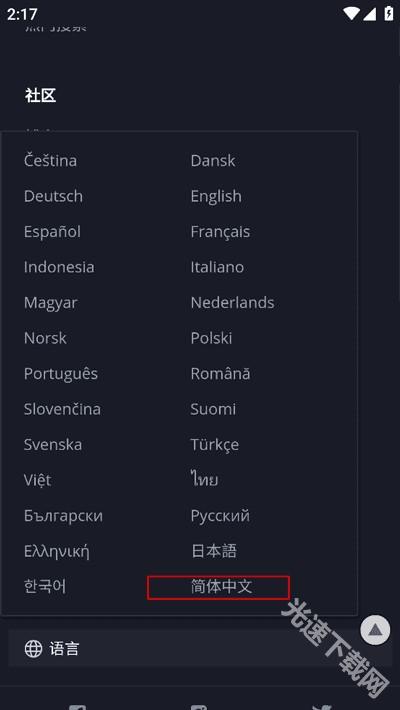Pick Português in the language menu

pyautogui.click(x=61, y=374)
